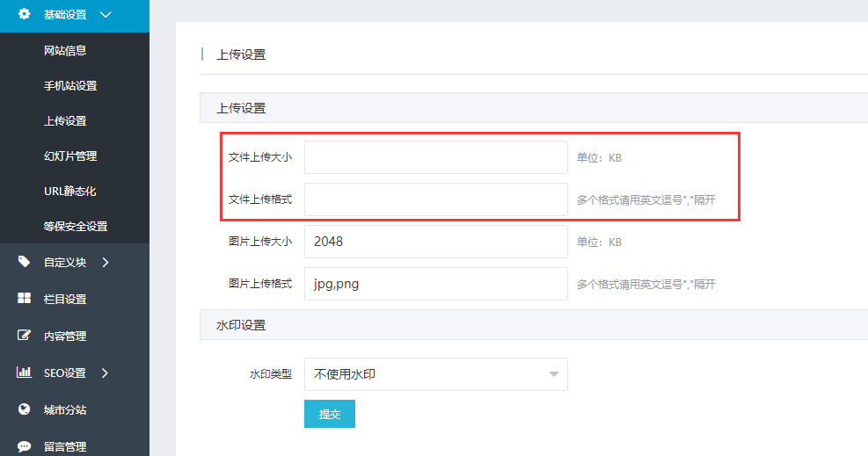868x456 pixels.
Task: Expand the SEO设置 submenu arrow
Action: pos(106,373)
